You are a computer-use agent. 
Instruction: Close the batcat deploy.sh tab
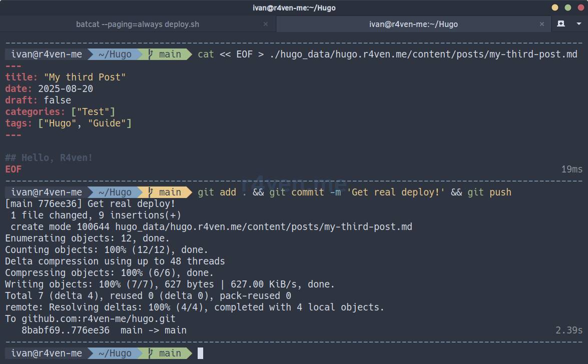click(x=265, y=24)
